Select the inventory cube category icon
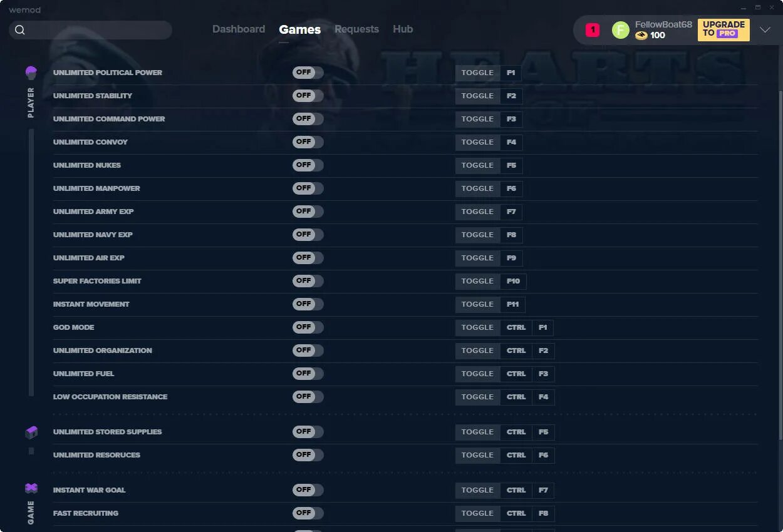Screen dimensions: 783x532 31,432
